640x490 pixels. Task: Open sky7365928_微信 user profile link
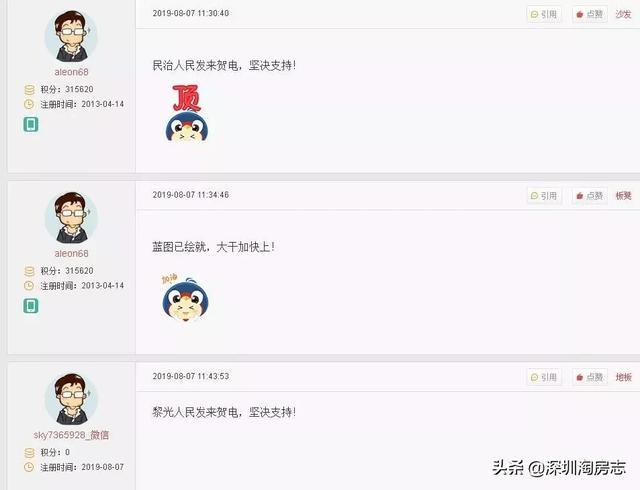[71, 435]
